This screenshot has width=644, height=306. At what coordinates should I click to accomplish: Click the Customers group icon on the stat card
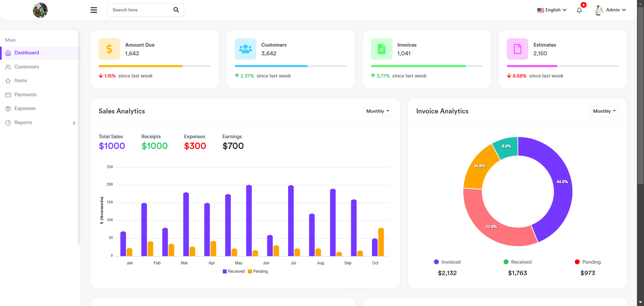coord(245,49)
